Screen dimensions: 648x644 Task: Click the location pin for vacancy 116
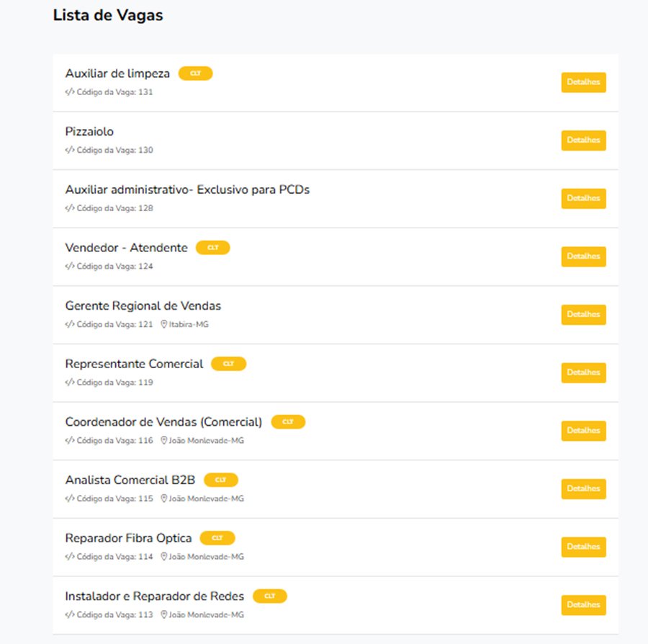coord(163,440)
